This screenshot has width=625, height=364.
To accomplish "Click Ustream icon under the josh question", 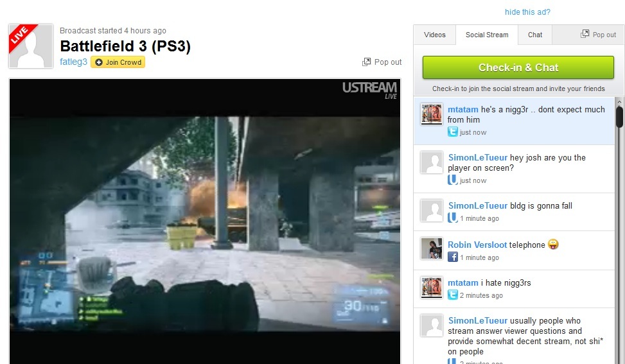I will click(x=452, y=180).
